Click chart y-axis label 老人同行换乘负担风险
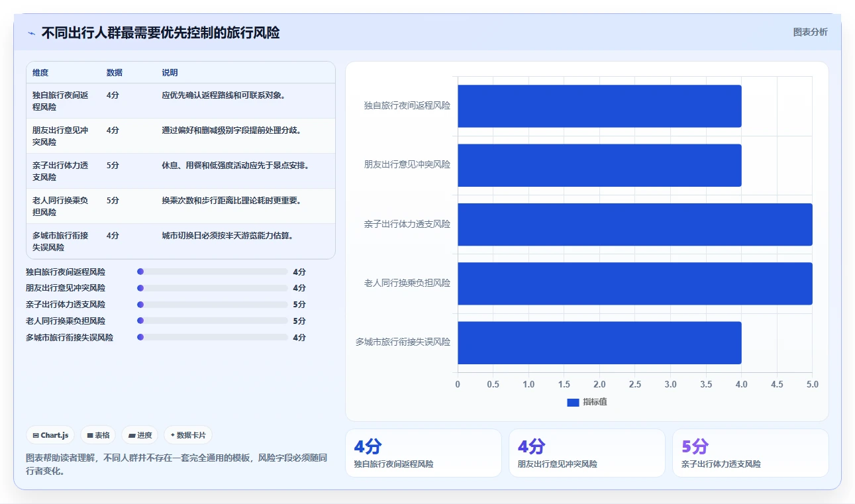 (x=407, y=283)
